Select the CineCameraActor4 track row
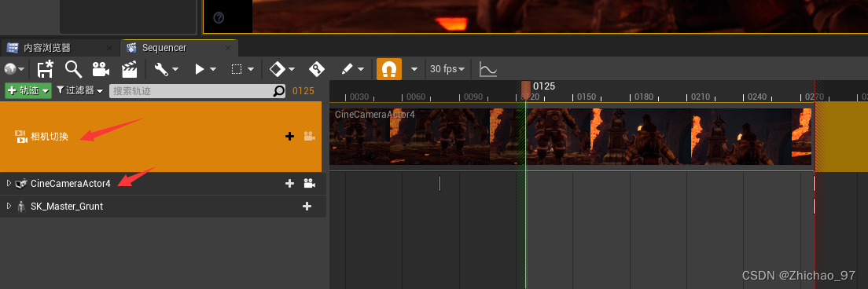 tap(163, 183)
